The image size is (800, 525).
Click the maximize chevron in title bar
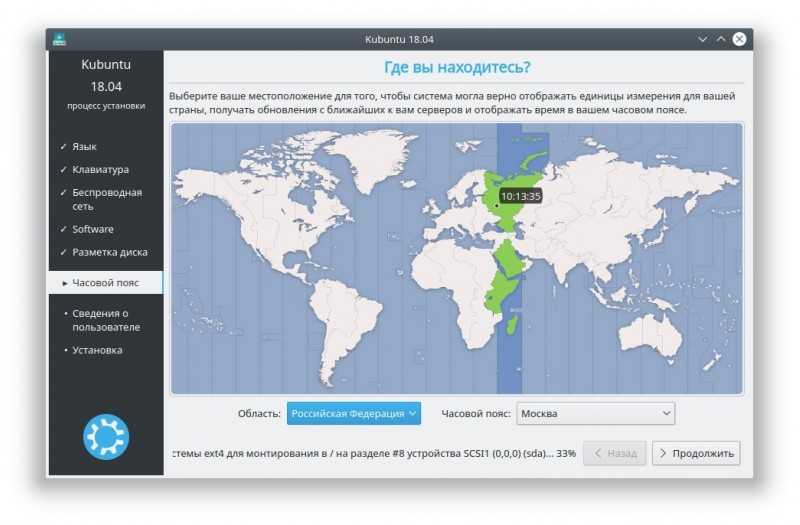pyautogui.click(x=720, y=39)
